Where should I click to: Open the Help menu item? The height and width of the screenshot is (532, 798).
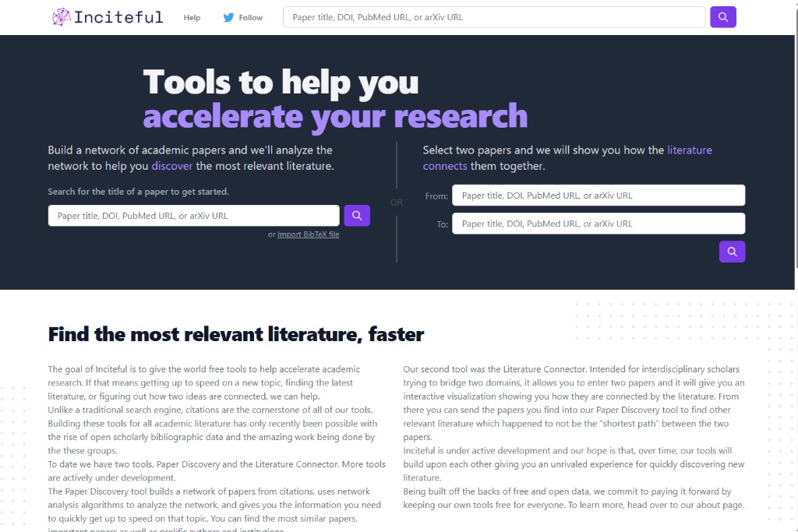[x=192, y=18]
